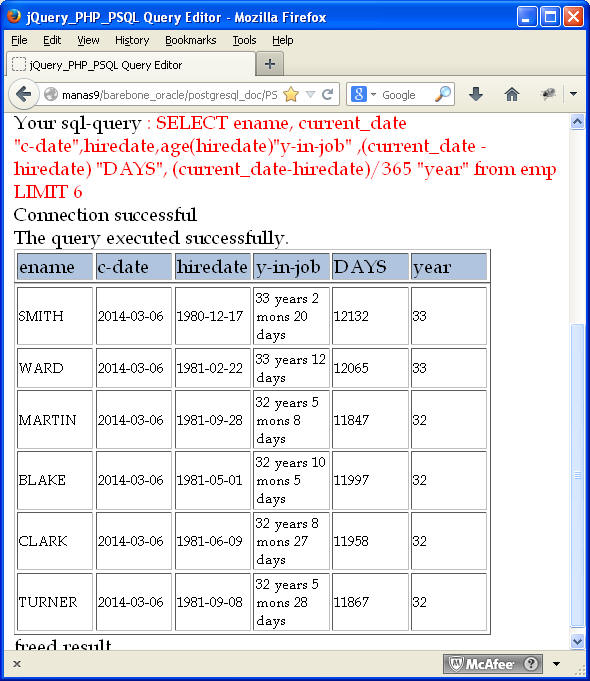Open the History menu
Screen dimensions: 590x681
click(132, 40)
